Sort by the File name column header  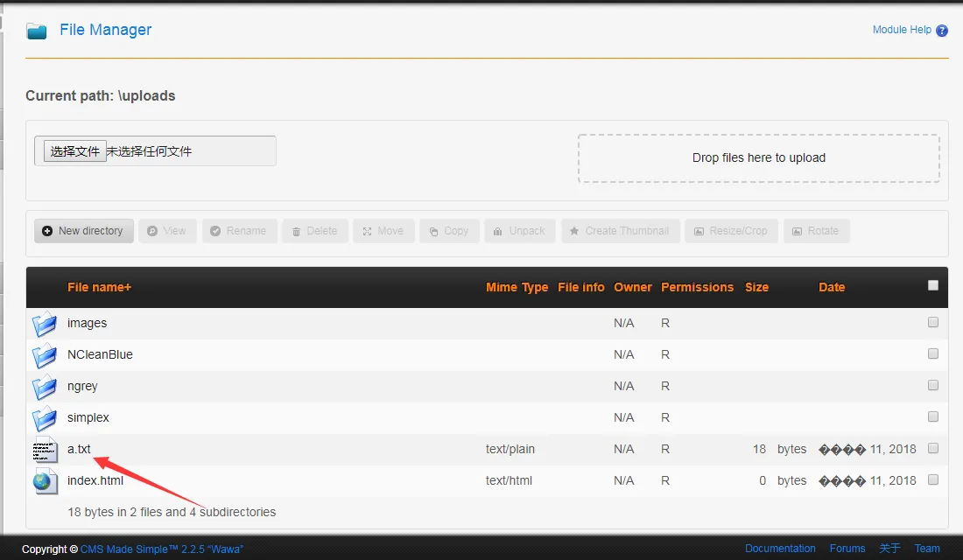99,287
